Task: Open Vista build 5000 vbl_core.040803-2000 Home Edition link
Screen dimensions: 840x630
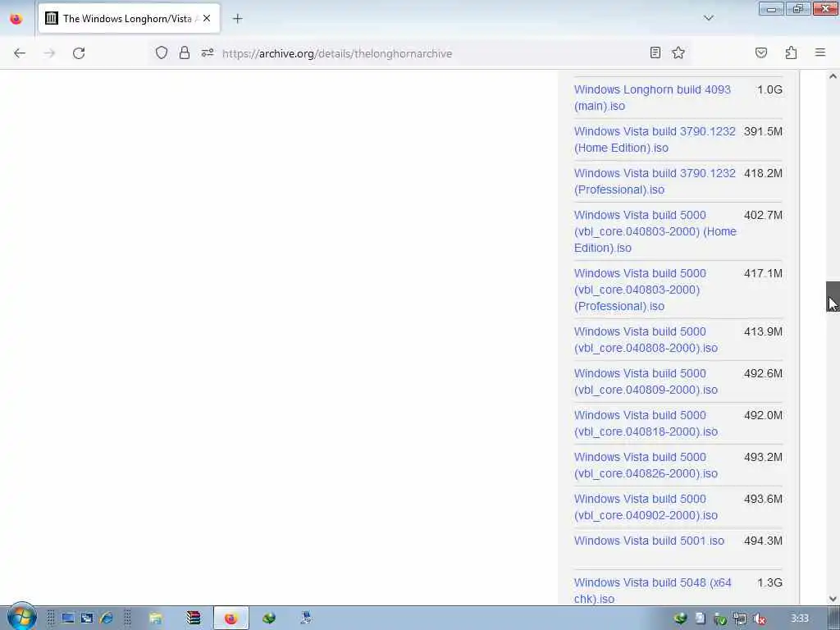Action: point(655,231)
